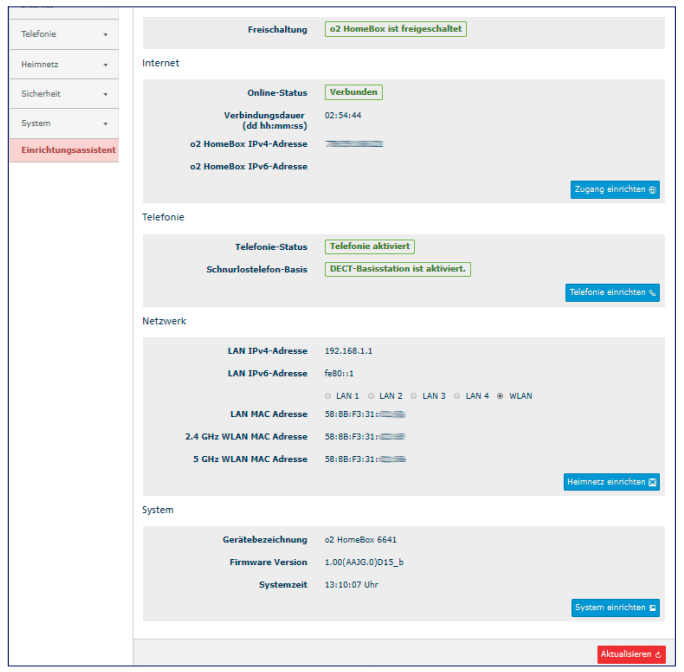Select the WLAN radio button
Screen dimensions: 684x672
tap(500, 396)
